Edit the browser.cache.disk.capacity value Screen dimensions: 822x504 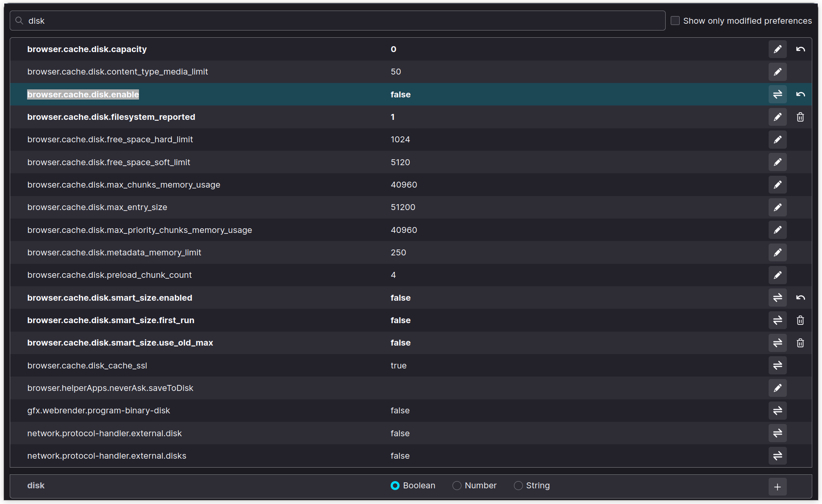pyautogui.click(x=778, y=49)
